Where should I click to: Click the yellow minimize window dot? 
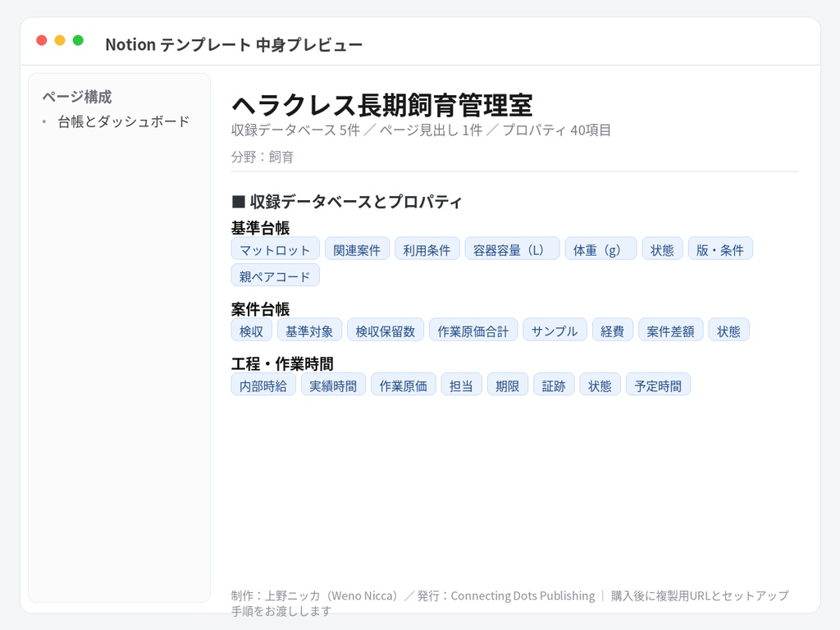[x=60, y=40]
